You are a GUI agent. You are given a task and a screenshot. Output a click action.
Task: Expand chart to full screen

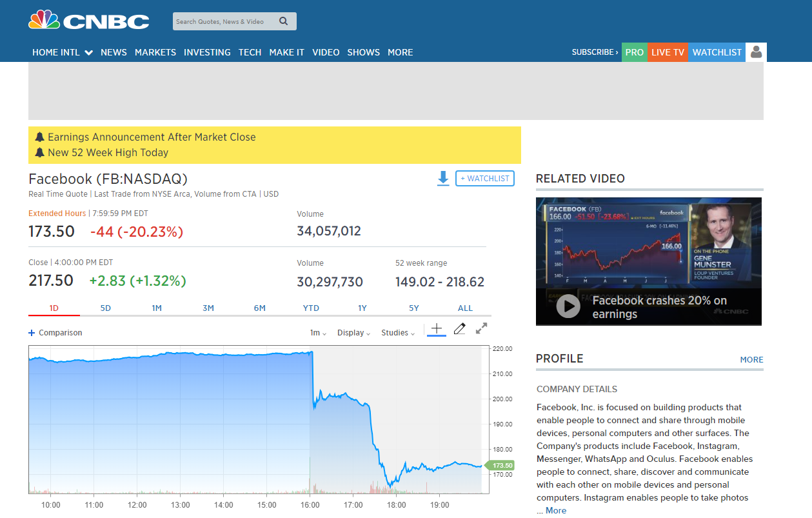(481, 328)
